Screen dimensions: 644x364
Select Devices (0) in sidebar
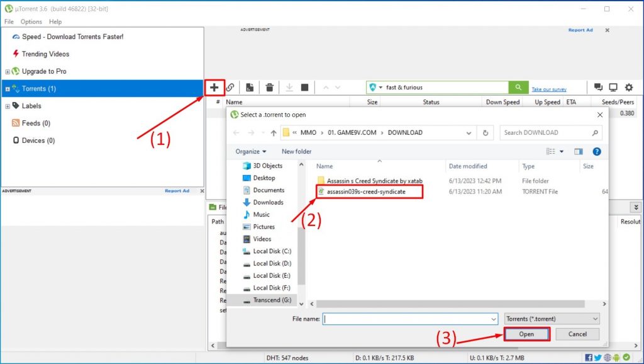tap(38, 140)
